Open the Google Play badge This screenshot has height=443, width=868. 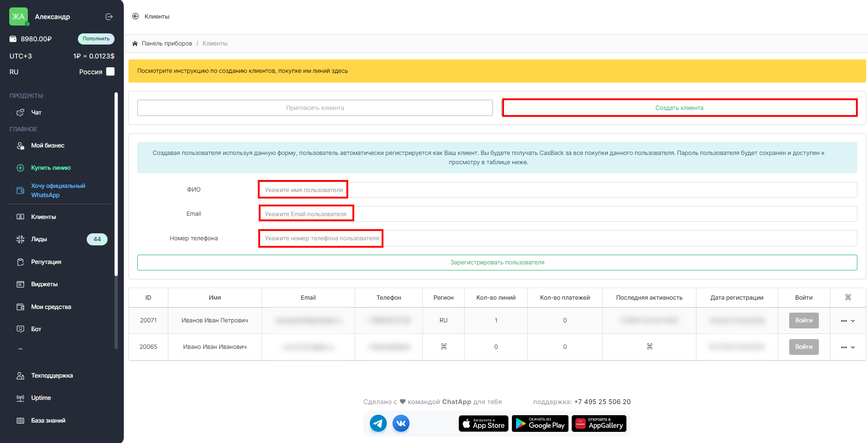pyautogui.click(x=540, y=424)
